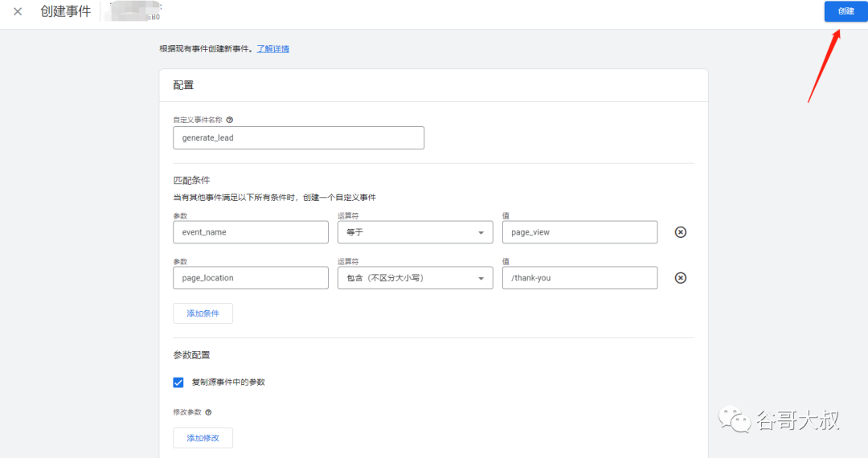Open the 了解详情 link

(x=273, y=49)
